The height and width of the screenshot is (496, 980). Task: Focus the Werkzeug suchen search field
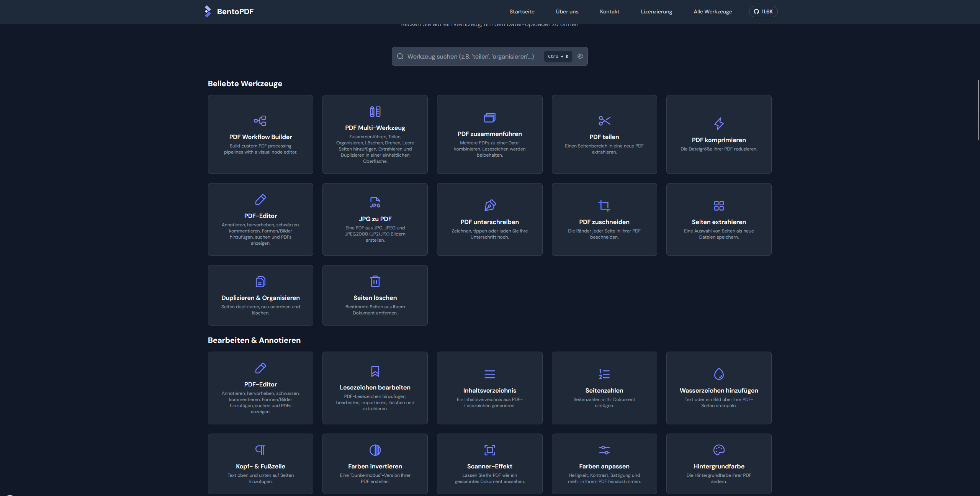pyautogui.click(x=470, y=56)
